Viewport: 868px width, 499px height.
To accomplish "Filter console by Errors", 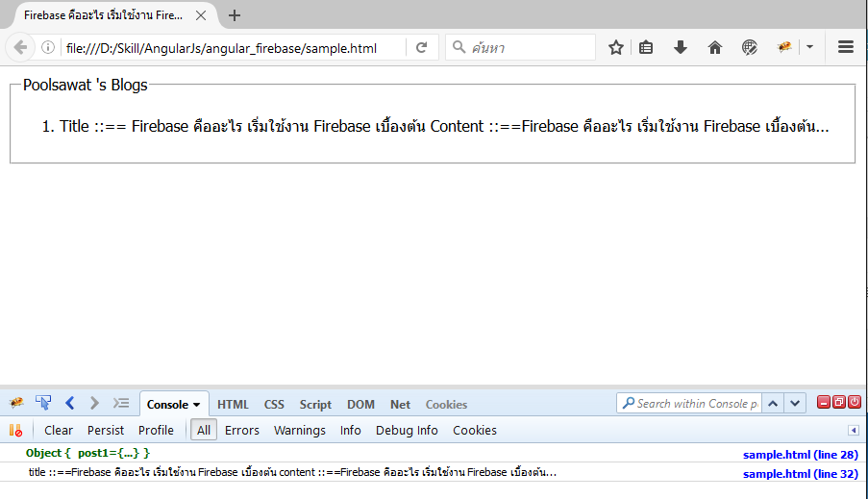I will point(242,431).
